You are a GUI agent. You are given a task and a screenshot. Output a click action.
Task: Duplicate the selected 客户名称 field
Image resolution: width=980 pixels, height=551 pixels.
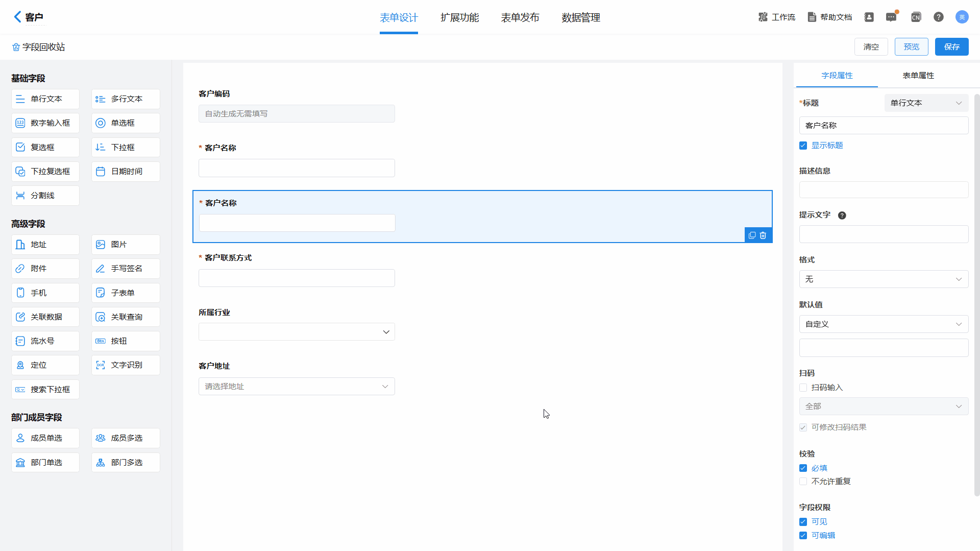[x=752, y=235]
